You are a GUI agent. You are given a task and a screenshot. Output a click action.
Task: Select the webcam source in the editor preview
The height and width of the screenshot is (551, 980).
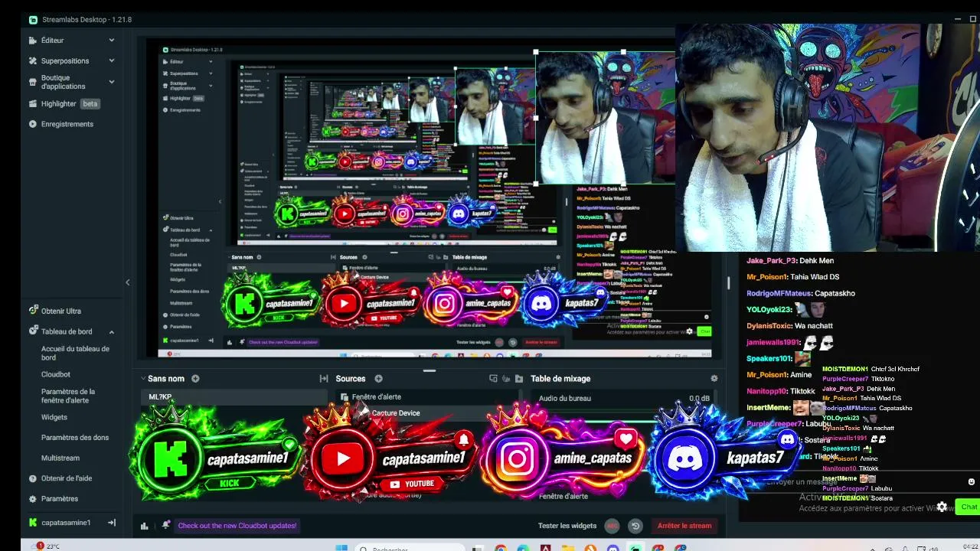point(605,119)
